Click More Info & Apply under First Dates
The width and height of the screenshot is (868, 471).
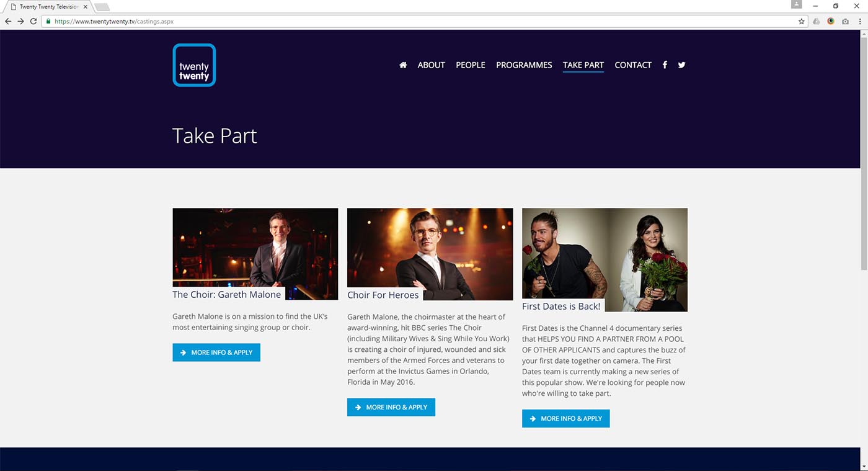(x=566, y=418)
